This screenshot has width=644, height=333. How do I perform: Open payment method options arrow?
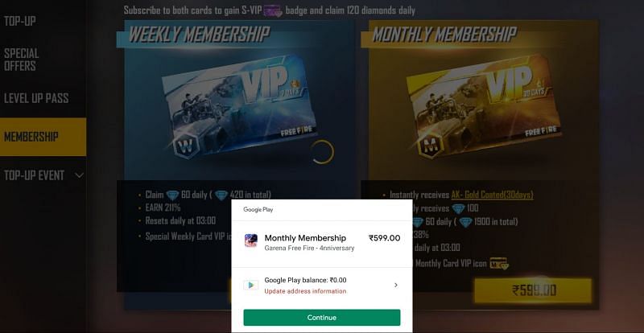(x=395, y=285)
